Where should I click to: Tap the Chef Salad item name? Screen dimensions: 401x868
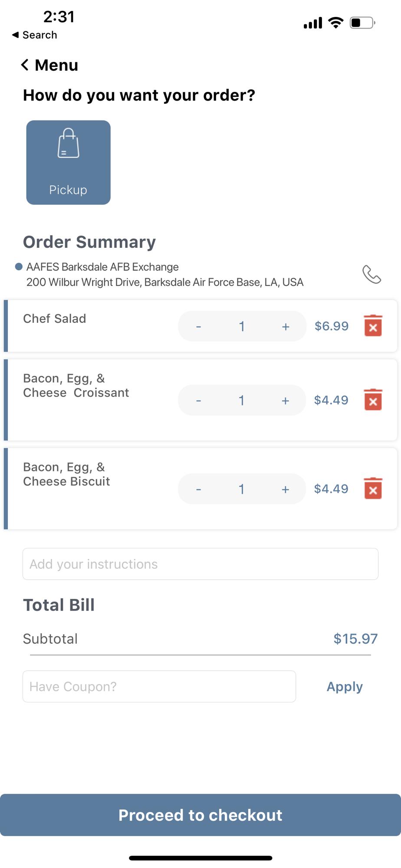pos(55,319)
